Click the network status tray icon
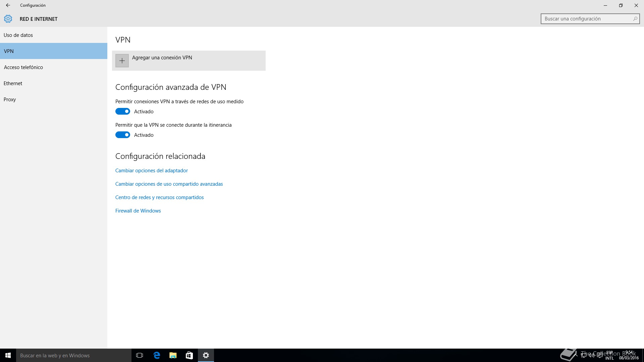 [584, 356]
